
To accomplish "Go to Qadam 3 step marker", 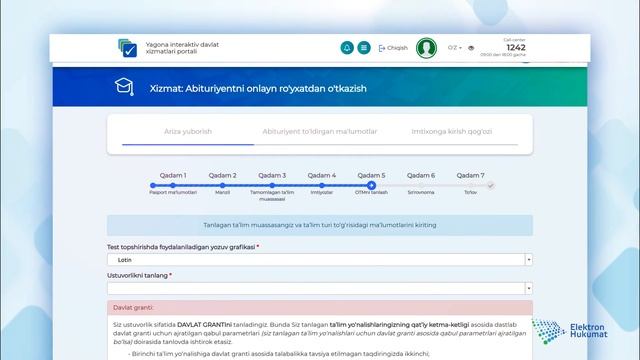I will 272,185.
